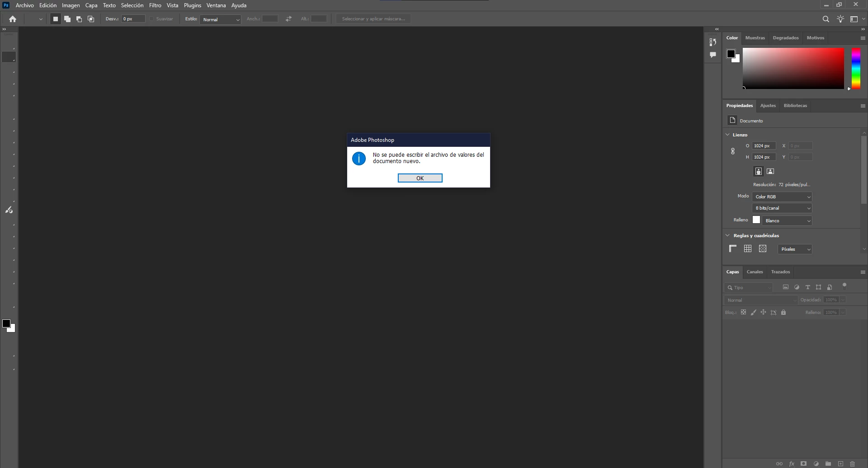868x468 pixels.
Task: Click the Desv. feather input field
Action: tap(133, 19)
